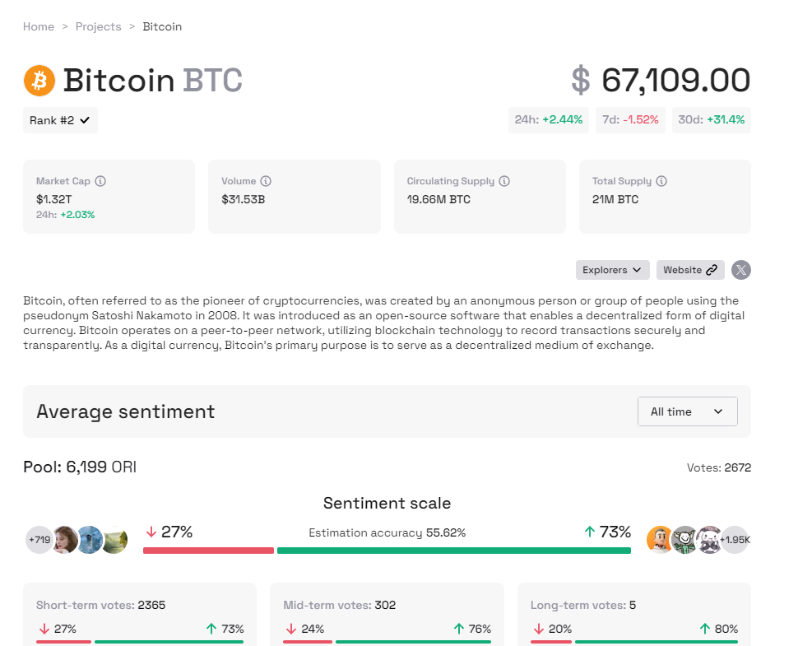This screenshot has height=646, width=812.
Task: Open the X (Twitter) social link icon
Action: click(741, 270)
